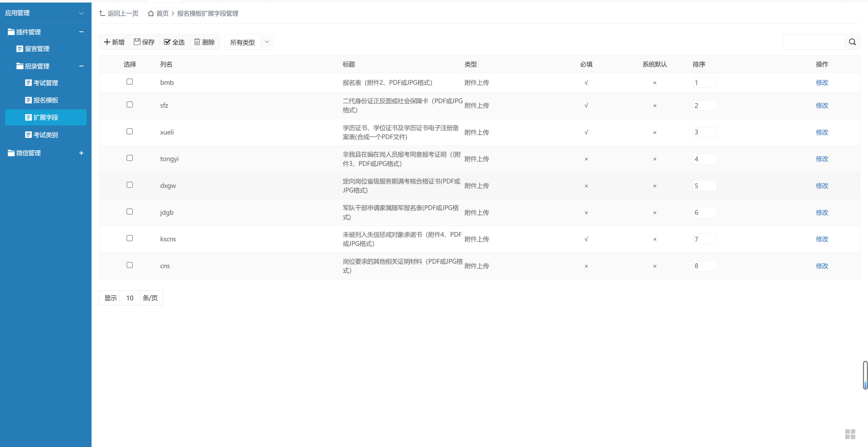Screen dimensions: 868x447
Task: Click the home icon in breadcrumb
Action: [x=151, y=14]
